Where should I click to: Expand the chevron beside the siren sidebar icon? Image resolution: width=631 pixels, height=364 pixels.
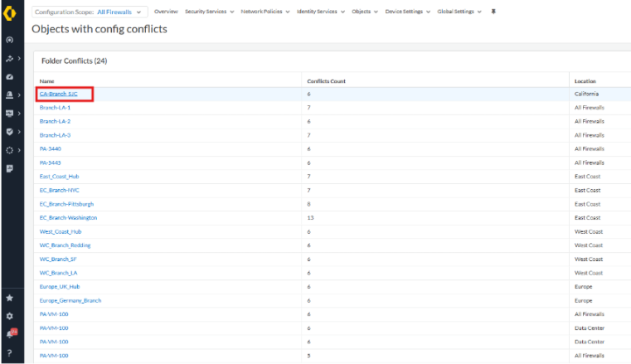pyautogui.click(x=19, y=95)
